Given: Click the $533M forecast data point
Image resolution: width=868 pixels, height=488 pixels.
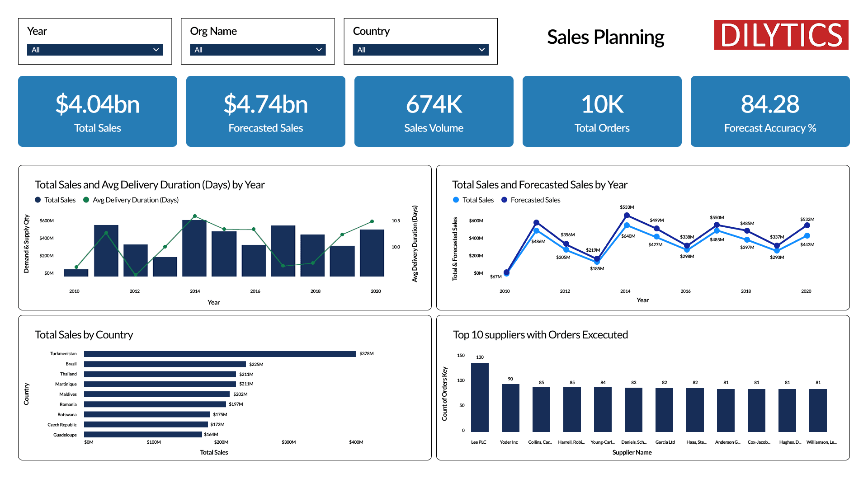Looking at the screenshot, I should tap(627, 216).
